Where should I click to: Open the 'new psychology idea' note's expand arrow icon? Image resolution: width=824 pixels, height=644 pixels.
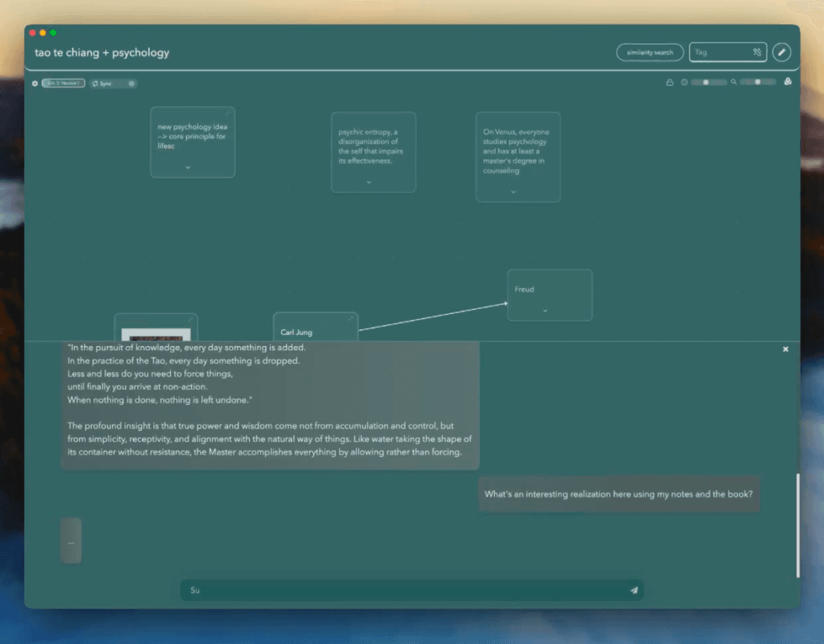(228, 113)
